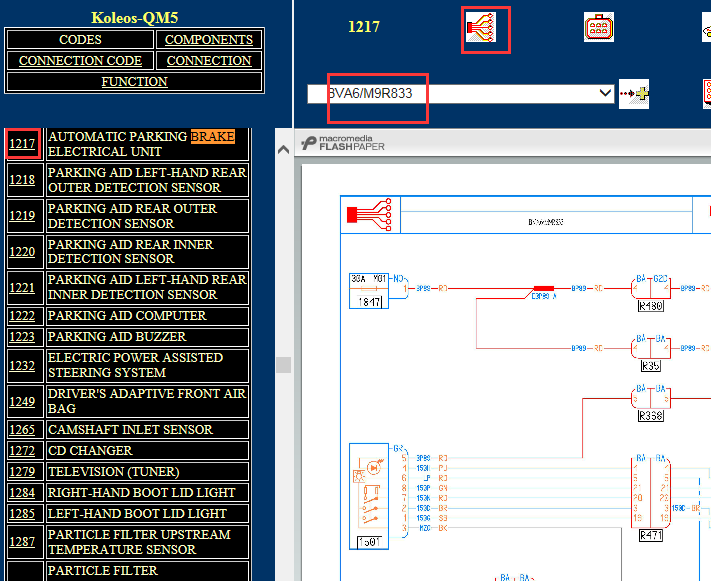Open the CODES tab
This screenshot has width=711, height=581.
click(80, 39)
